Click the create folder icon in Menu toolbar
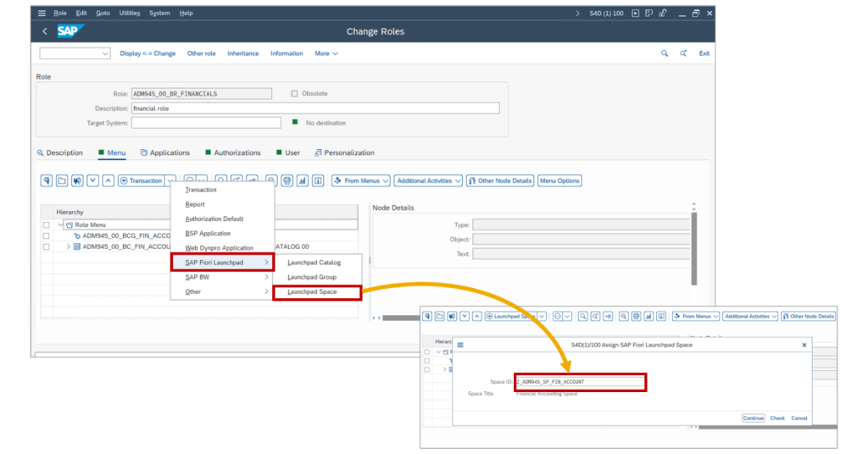 (x=62, y=180)
